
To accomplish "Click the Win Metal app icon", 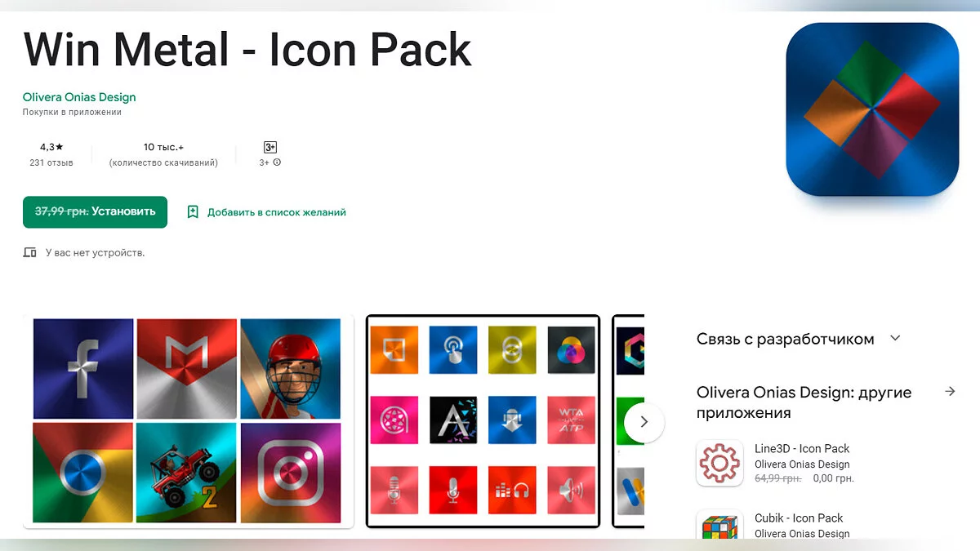I will click(872, 109).
